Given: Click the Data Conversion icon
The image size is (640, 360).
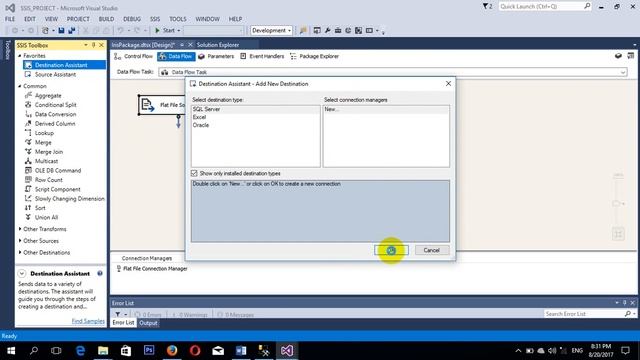Looking at the screenshot, I should pyautogui.click(x=28, y=114).
